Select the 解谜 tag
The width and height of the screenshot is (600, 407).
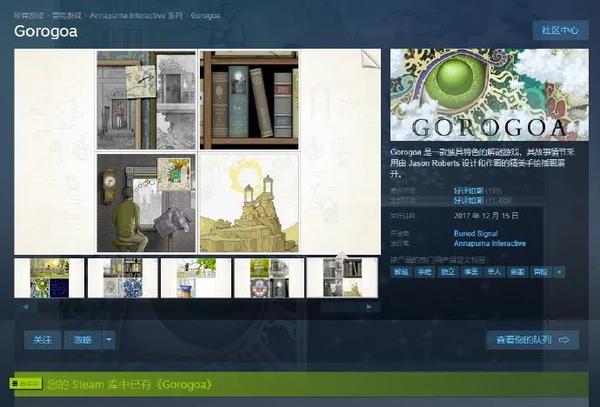pyautogui.click(x=401, y=272)
